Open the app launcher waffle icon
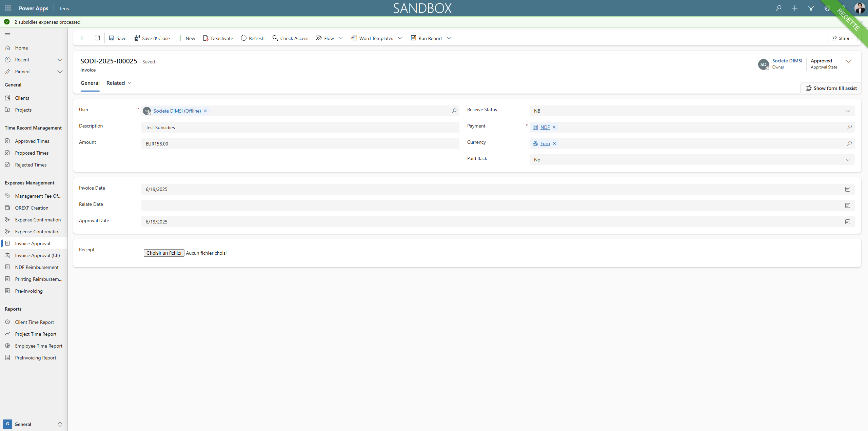The height and width of the screenshot is (431, 868). pos(8,8)
